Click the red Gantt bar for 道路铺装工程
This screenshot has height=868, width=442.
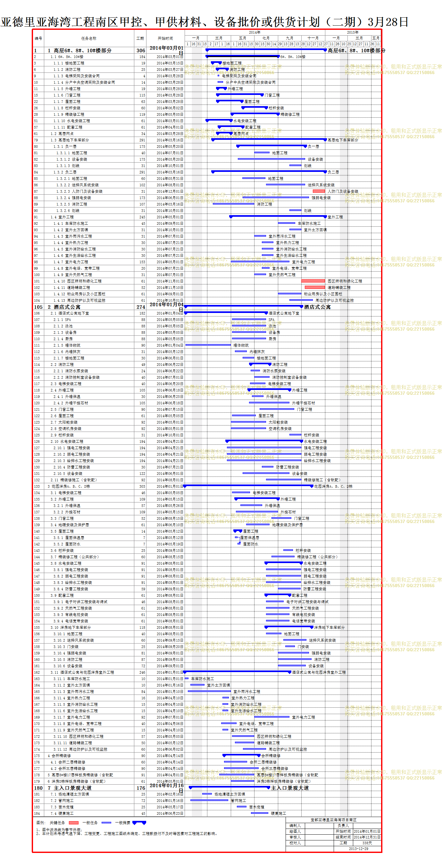click(315, 287)
